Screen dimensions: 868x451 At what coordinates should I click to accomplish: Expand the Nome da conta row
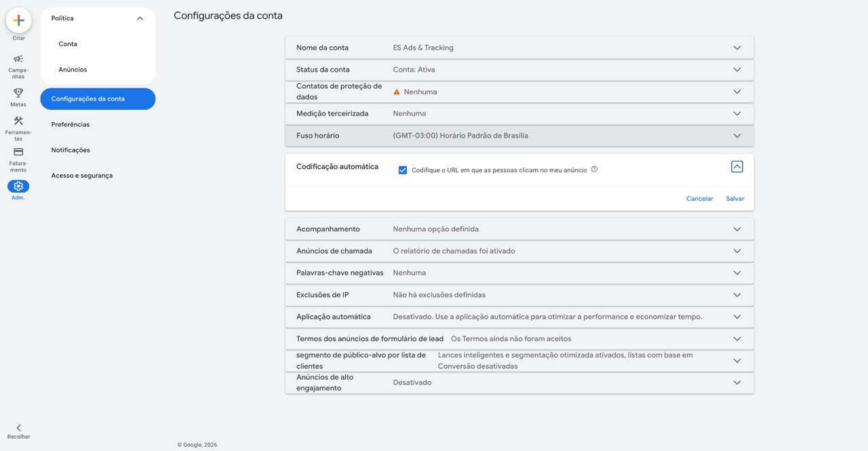tap(519, 47)
